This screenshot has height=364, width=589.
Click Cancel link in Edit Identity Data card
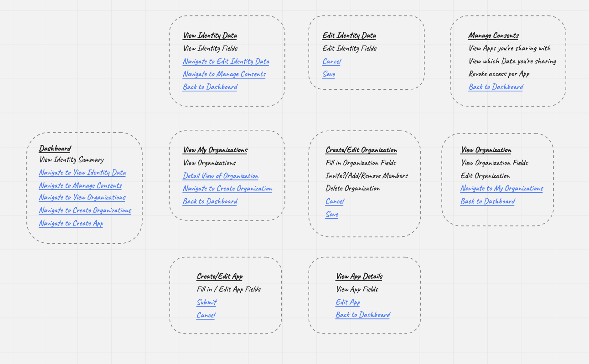tap(331, 62)
